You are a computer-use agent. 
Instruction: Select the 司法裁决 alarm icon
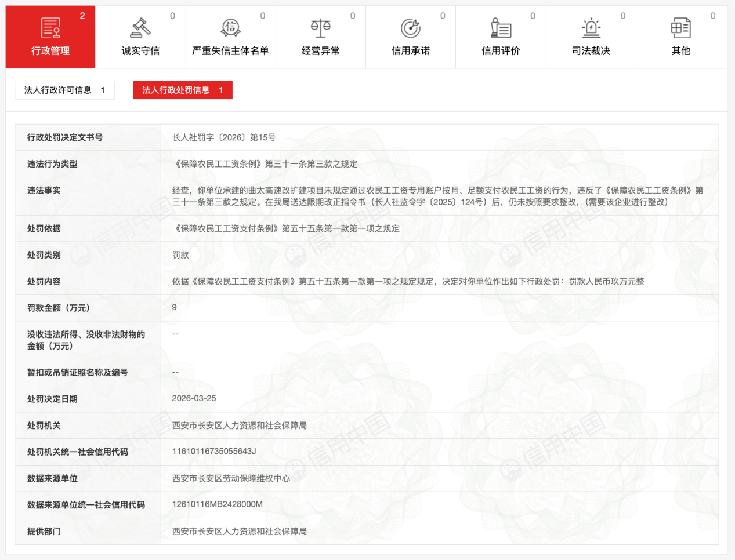coord(591,27)
